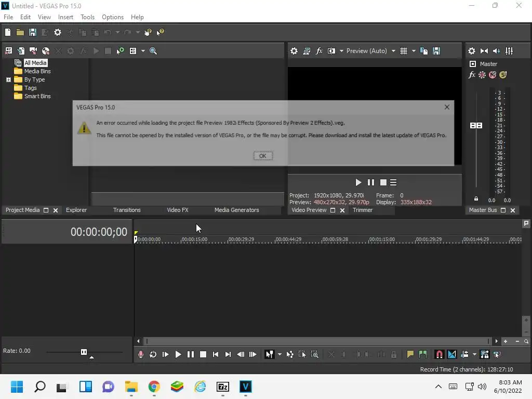
Task: Select the Tags folder
Action: 30,88
